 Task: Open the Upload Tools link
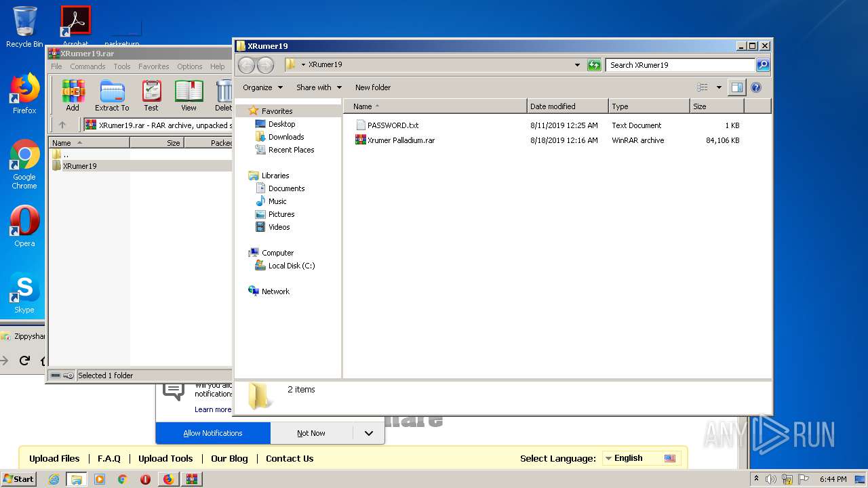(x=165, y=458)
